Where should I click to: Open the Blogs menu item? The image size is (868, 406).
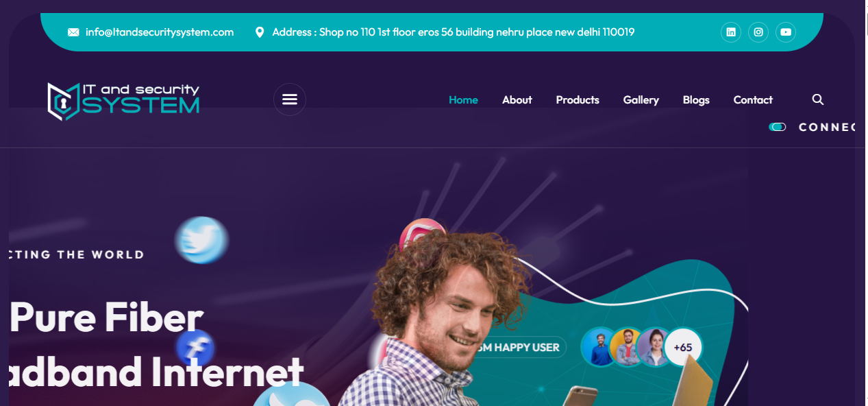696,100
